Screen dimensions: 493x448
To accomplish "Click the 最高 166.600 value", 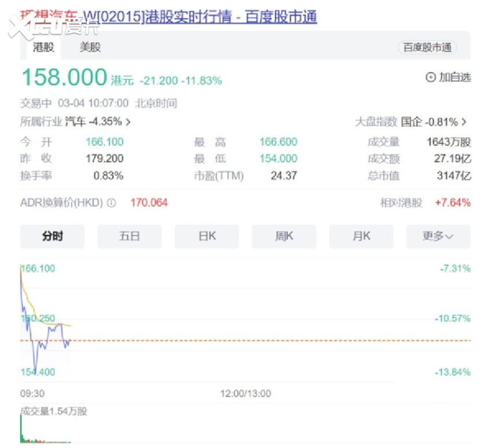I will click(x=278, y=142).
